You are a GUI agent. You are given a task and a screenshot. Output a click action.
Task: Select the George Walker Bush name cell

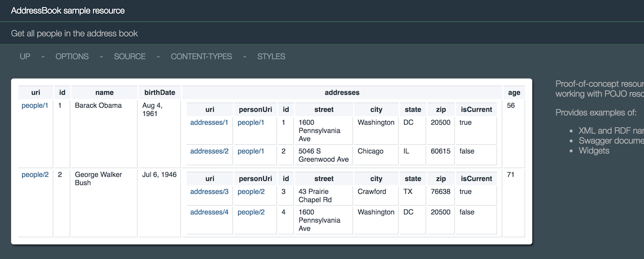(98, 179)
